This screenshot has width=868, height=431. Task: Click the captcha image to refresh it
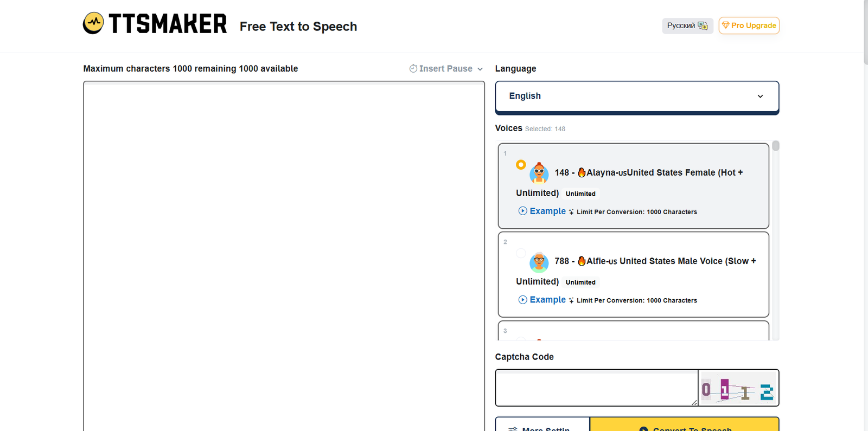click(x=738, y=388)
